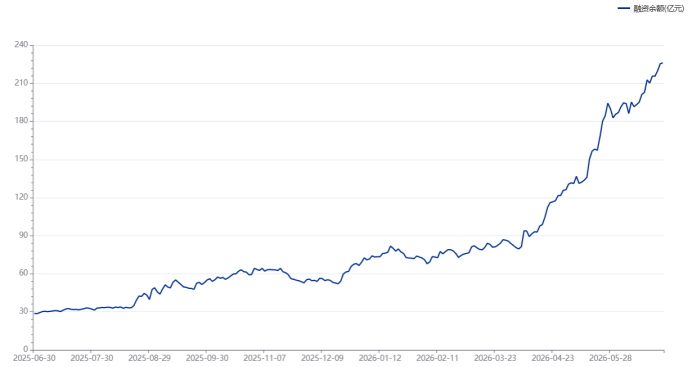Click the 2025-07-30 date label

92,358
